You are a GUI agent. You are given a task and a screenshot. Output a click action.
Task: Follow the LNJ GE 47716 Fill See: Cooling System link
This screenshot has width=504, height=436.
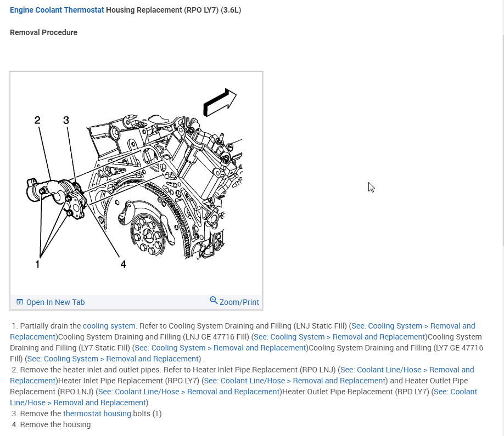[x=339, y=337]
